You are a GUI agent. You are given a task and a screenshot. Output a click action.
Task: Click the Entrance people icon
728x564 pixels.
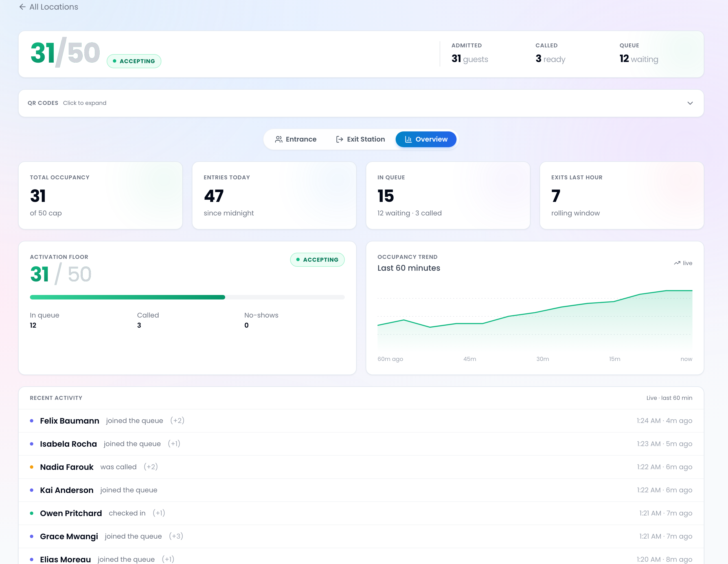coord(279,139)
